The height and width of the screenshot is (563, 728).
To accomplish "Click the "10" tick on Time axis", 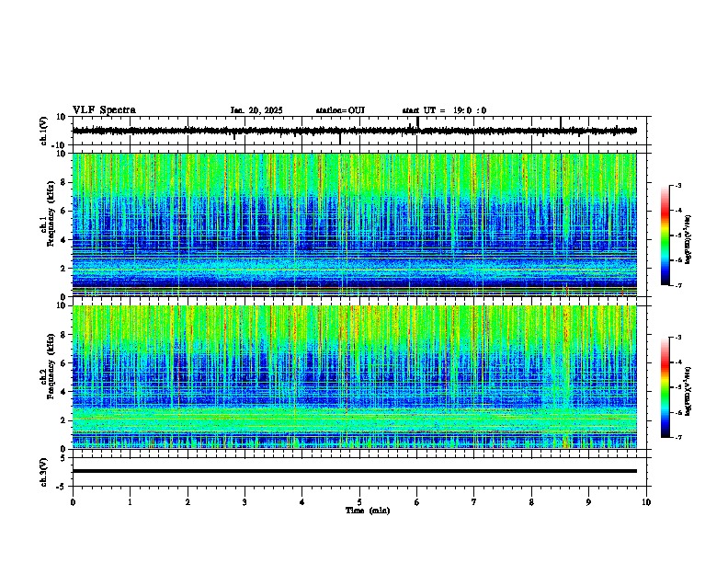I will (x=646, y=502).
